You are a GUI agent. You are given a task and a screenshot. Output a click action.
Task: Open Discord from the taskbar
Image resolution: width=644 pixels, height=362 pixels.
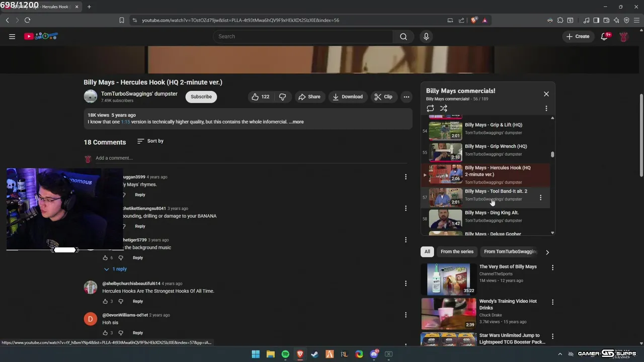(374, 354)
